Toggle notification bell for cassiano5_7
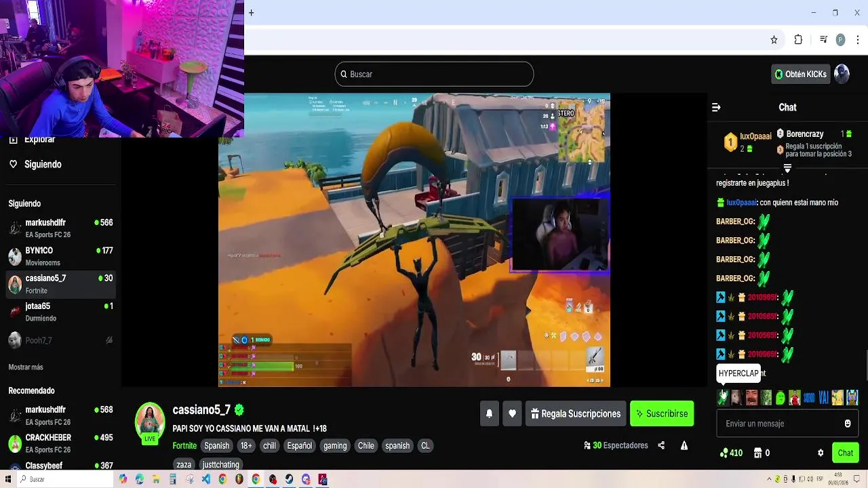Image resolution: width=868 pixels, height=488 pixels. coord(489,413)
